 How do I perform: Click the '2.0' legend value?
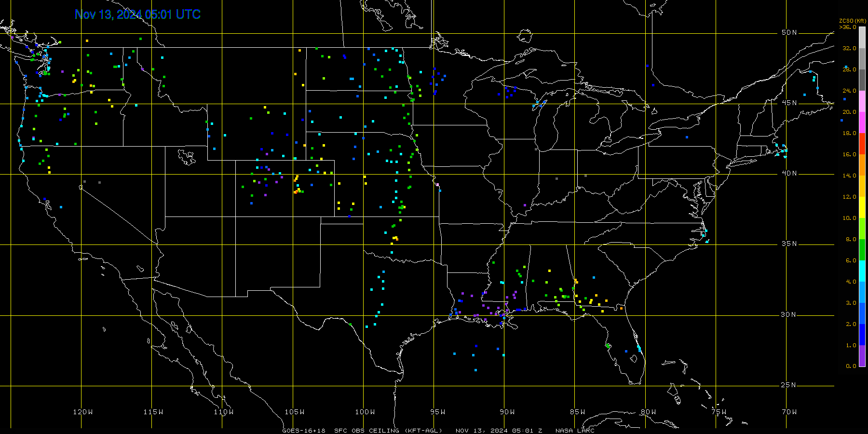[x=851, y=324]
